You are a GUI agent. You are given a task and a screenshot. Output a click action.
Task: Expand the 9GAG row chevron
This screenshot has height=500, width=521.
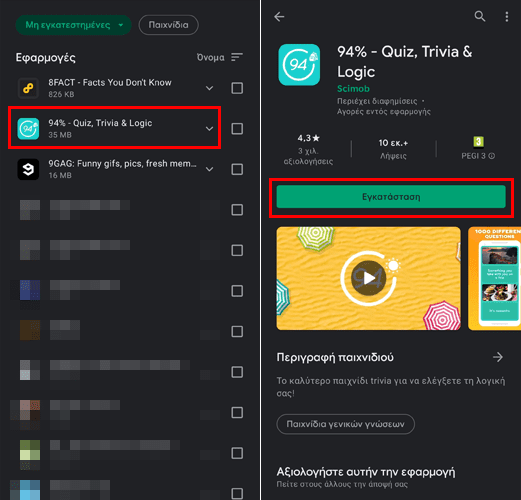point(209,169)
